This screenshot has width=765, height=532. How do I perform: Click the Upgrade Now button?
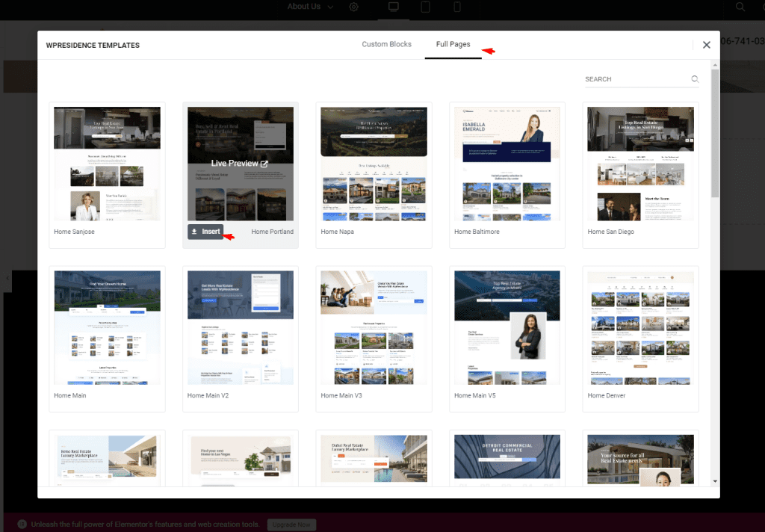tap(291, 524)
